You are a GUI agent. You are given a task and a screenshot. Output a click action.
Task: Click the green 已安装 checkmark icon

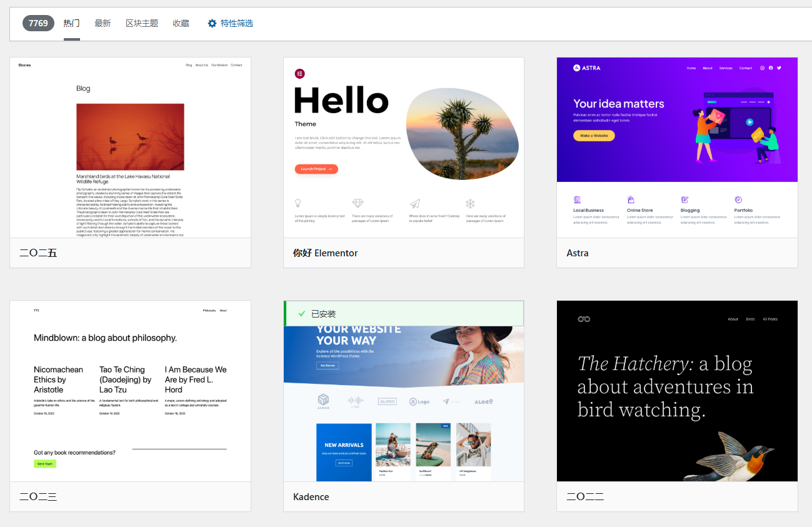[x=301, y=313]
